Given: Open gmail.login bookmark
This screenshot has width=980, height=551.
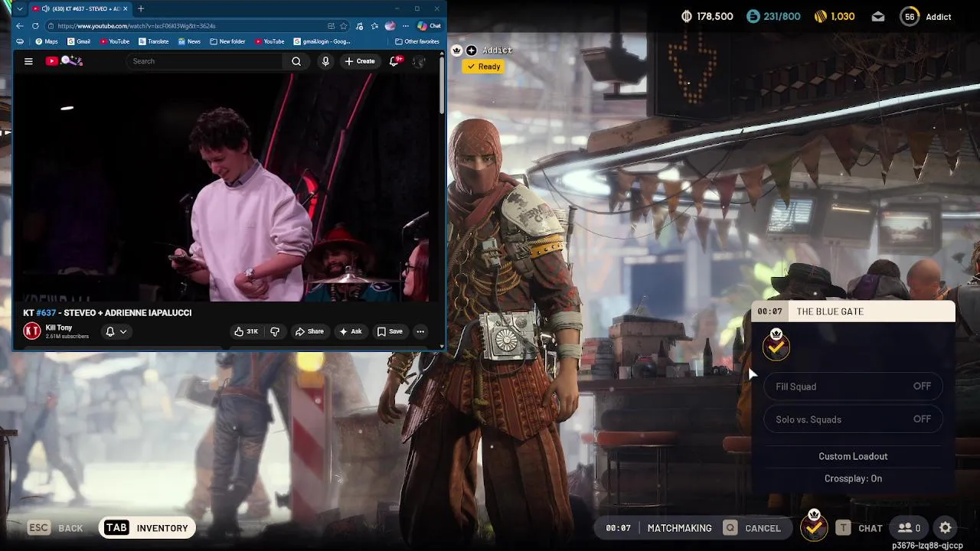Looking at the screenshot, I should click(x=322, y=41).
